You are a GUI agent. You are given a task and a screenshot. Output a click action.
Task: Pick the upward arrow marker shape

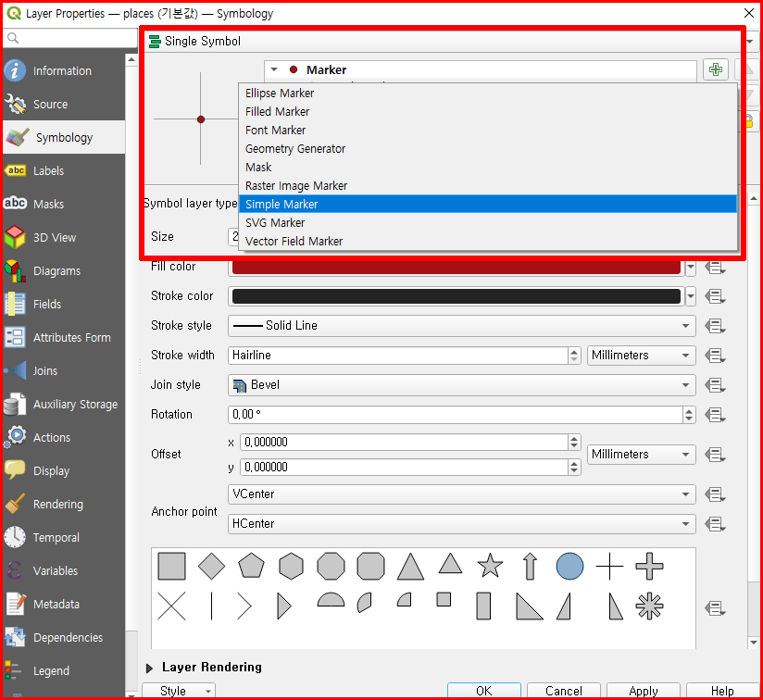click(x=530, y=567)
